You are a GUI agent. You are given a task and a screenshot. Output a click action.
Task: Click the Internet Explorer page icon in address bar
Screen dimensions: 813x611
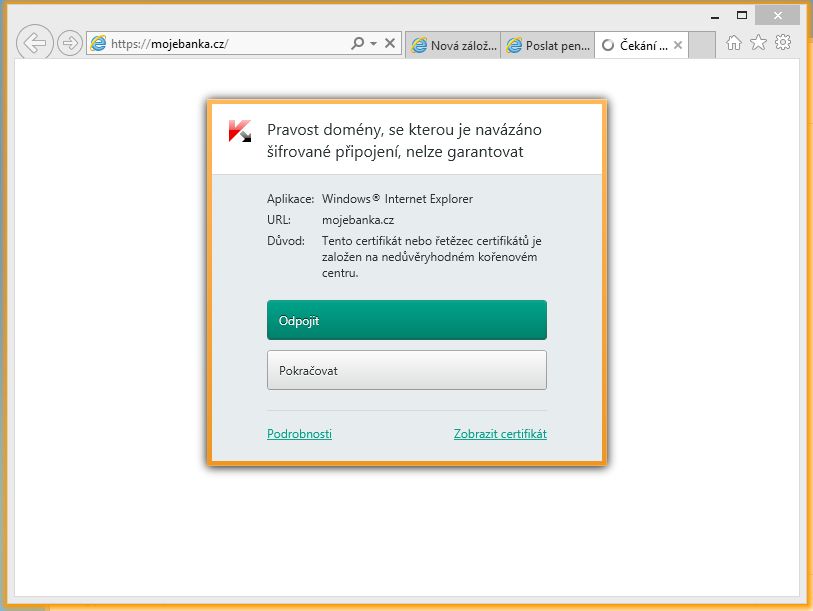(98, 44)
